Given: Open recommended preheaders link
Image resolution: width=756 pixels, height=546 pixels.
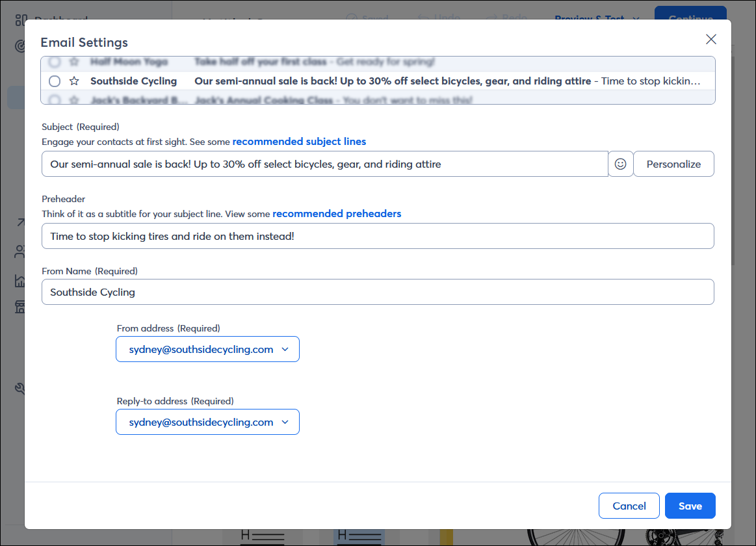Looking at the screenshot, I should tap(337, 213).
